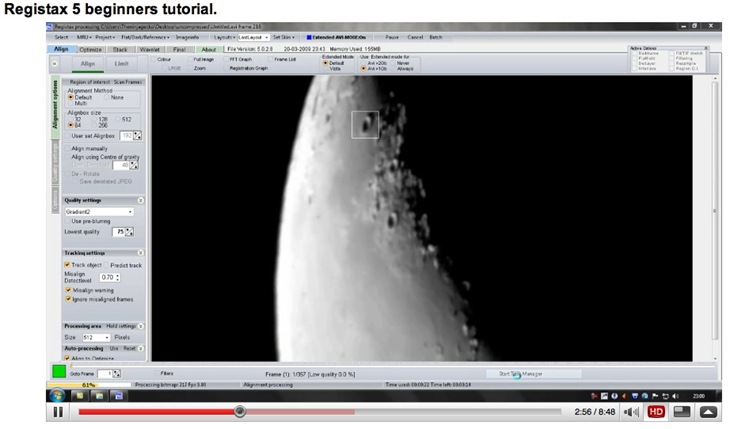Enable the FFT Graph checkbox
Viewport: 730px width, 429px height.
coord(226,59)
